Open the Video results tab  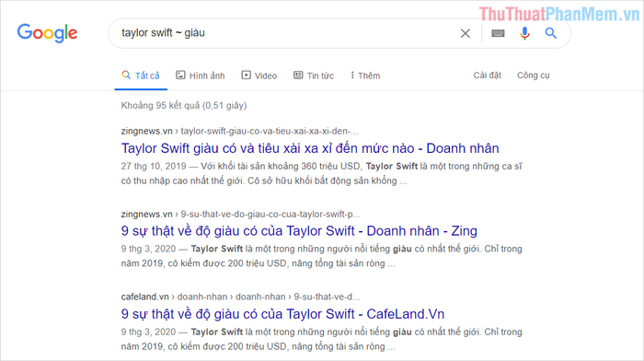[x=259, y=76]
